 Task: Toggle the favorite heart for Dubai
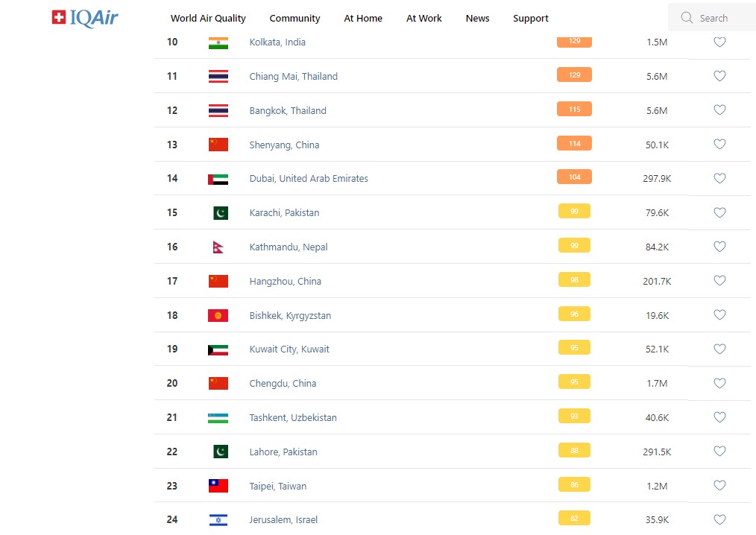pos(719,179)
